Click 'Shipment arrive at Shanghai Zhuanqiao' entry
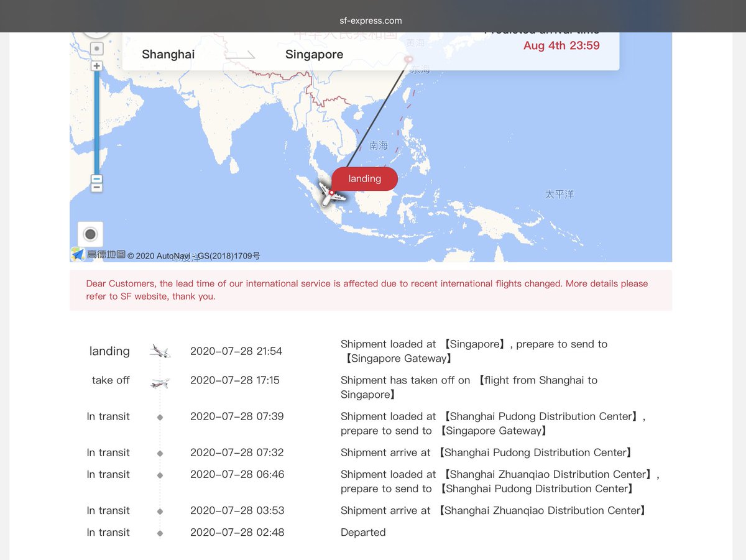This screenshot has width=746, height=560. pyautogui.click(x=494, y=510)
